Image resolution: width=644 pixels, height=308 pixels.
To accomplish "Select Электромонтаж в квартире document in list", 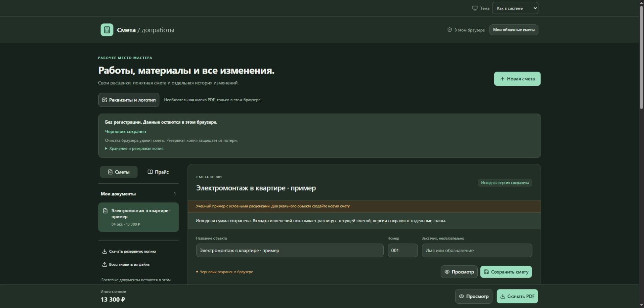I will point(138,217).
